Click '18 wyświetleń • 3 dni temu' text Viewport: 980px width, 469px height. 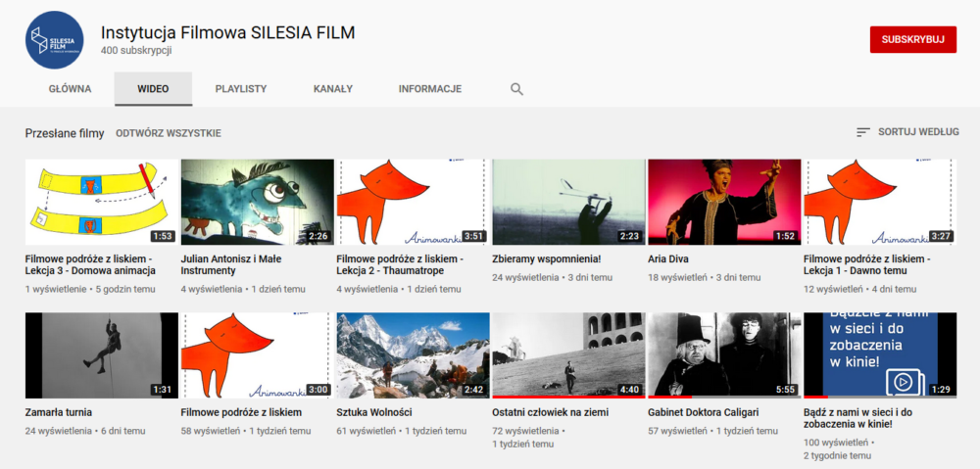[705, 277]
